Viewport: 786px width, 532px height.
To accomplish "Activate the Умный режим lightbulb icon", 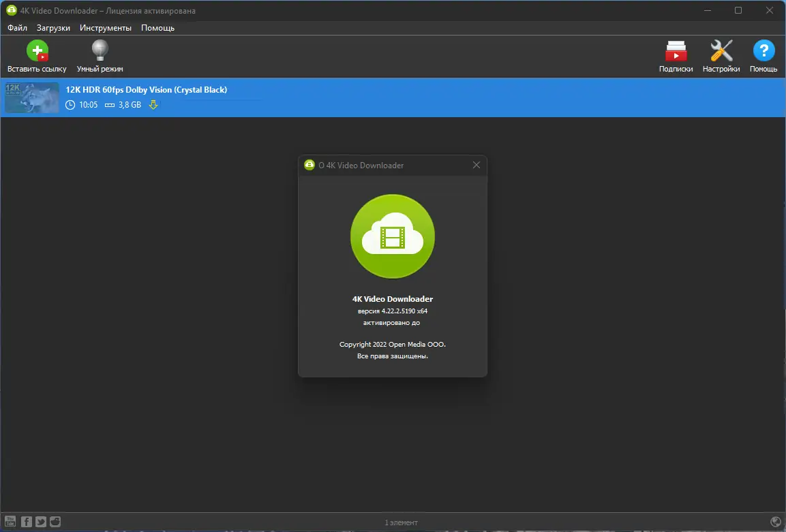I will (99, 50).
